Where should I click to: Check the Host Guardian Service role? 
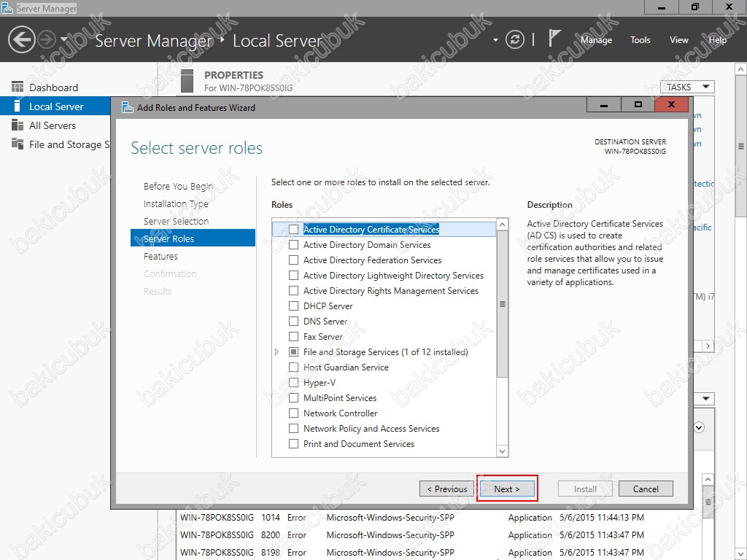(293, 367)
